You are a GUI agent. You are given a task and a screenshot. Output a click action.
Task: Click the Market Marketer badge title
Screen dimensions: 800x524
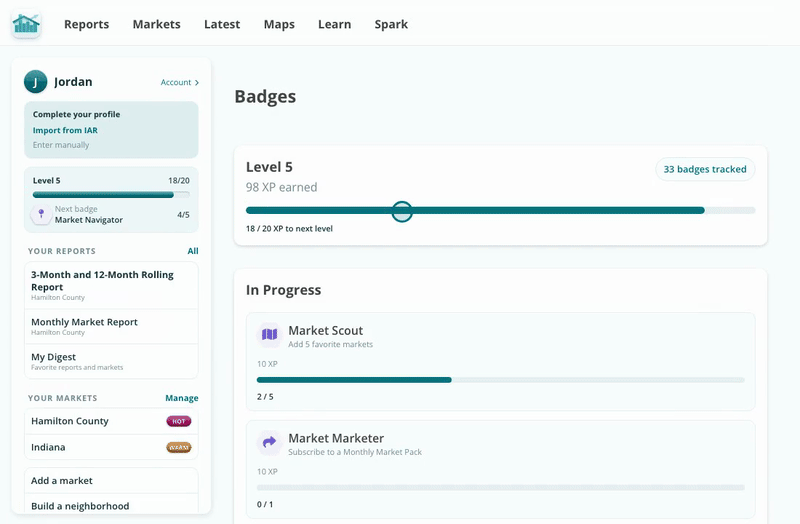click(336, 438)
